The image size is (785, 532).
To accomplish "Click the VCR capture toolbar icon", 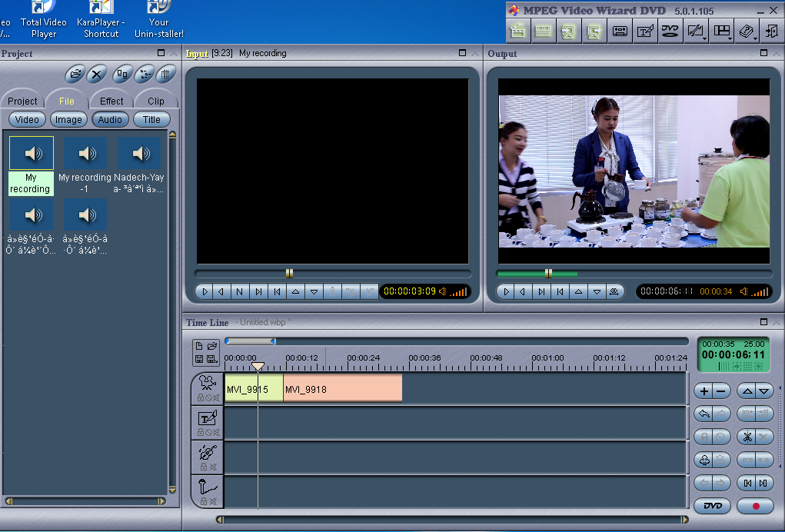I will [x=620, y=31].
